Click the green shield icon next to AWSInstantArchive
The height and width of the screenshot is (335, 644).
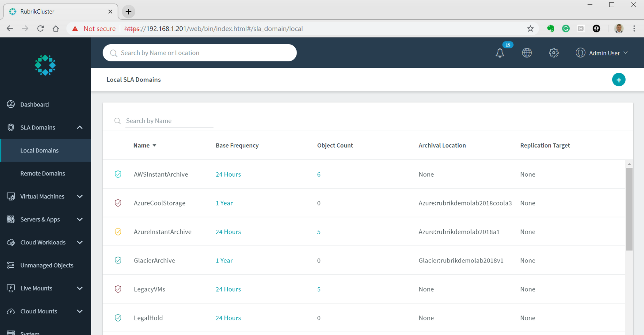point(118,174)
